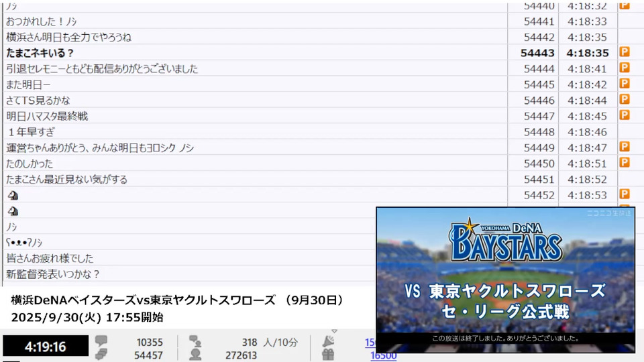Click the visitor count 272613
The height and width of the screenshot is (362, 644).
(241, 355)
